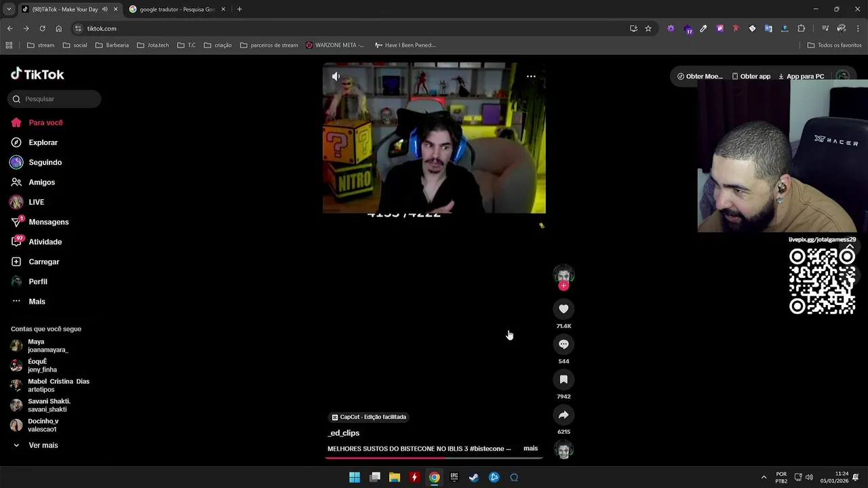868x488 pixels.
Task: Open the Chrome extensions puzzle icon
Action: pyautogui.click(x=801, y=28)
